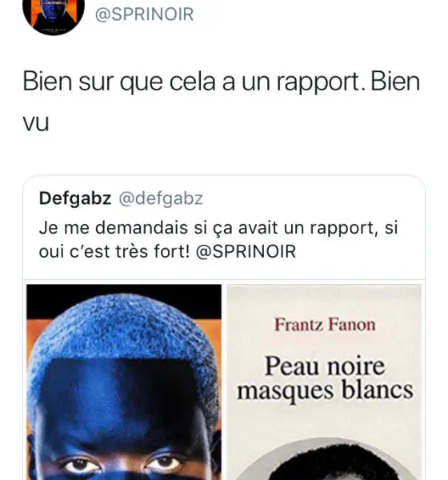Click the red 'Frantz Fanon' author name
The height and width of the screenshot is (480, 448).
[325, 325]
